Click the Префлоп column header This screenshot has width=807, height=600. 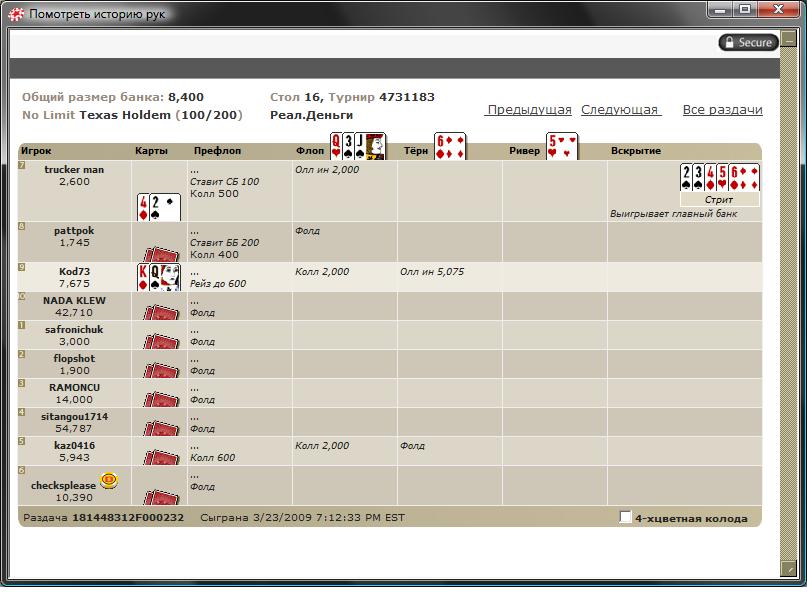(217, 151)
